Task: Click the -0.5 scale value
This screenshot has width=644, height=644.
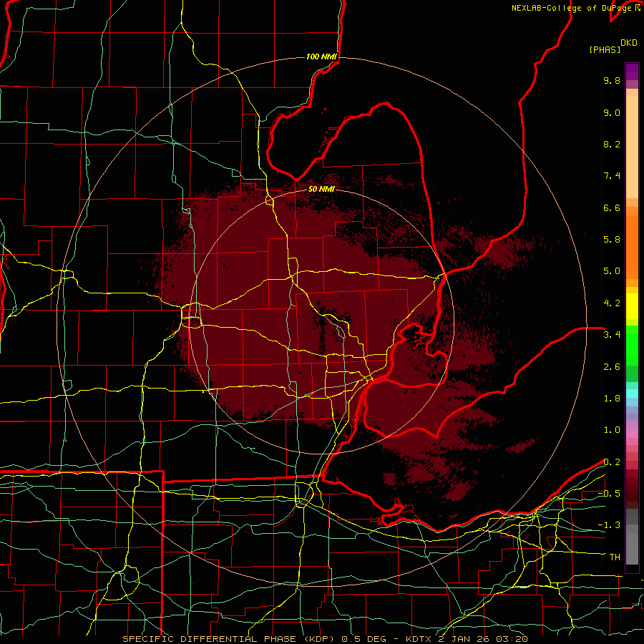Action: click(609, 494)
